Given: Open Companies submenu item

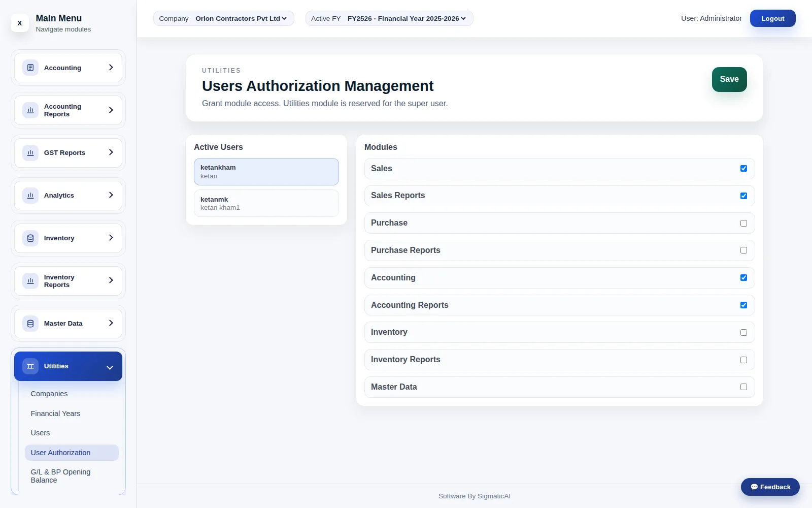Looking at the screenshot, I should point(72,394).
